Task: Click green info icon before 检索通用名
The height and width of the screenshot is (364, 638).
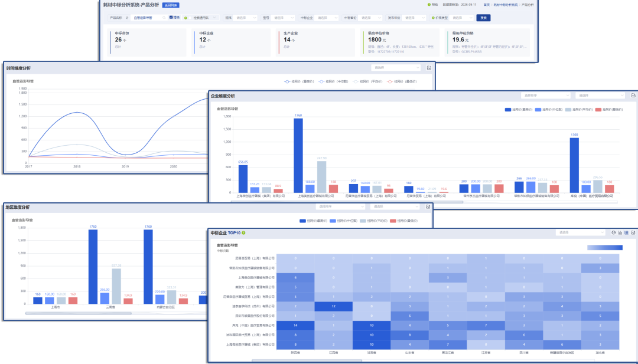Action: click(x=185, y=18)
